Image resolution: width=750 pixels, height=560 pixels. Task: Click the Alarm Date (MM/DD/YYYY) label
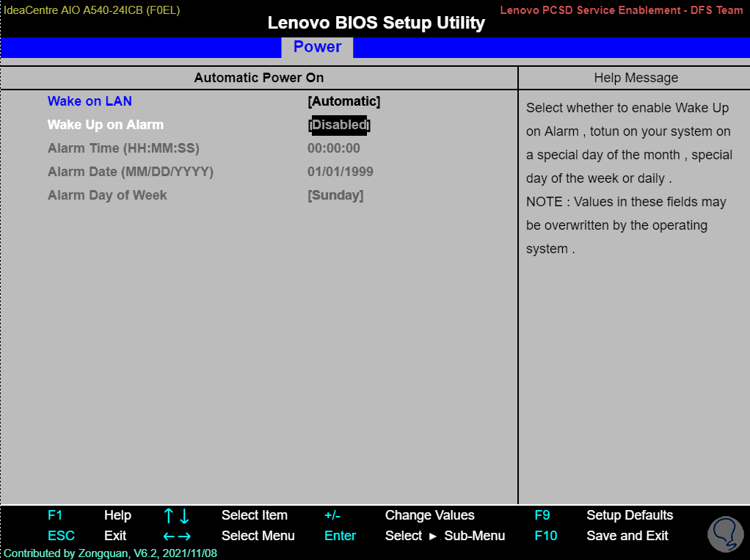pyautogui.click(x=131, y=172)
